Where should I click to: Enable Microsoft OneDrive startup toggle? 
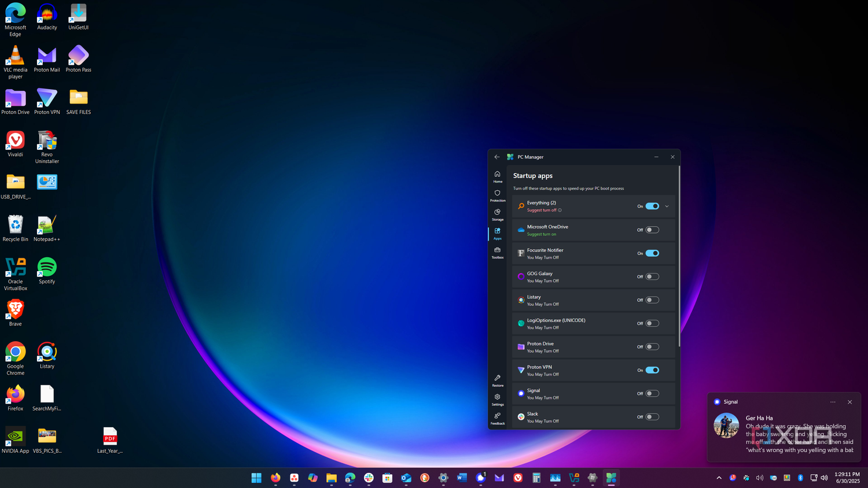tap(652, 230)
